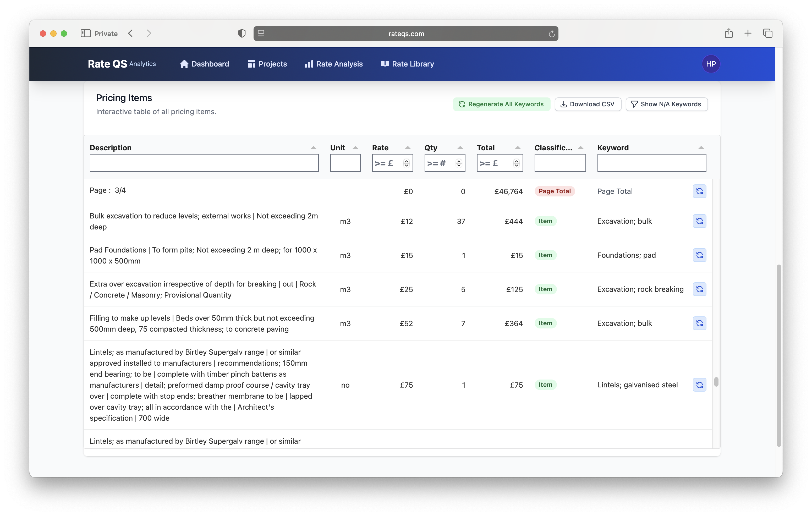The image size is (812, 516).
Task: Open the Projects page
Action: tap(267, 64)
